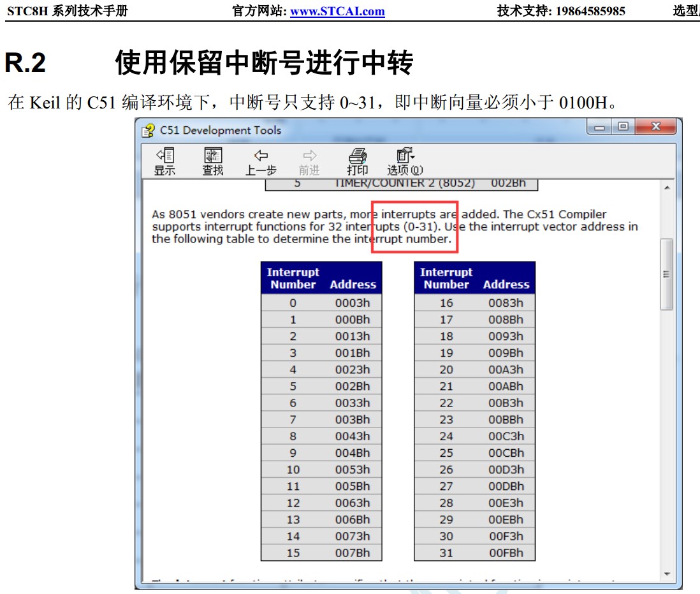This screenshot has width=700, height=594.
Task: Click address cell 002Bh in interrupt table
Action: [353, 387]
